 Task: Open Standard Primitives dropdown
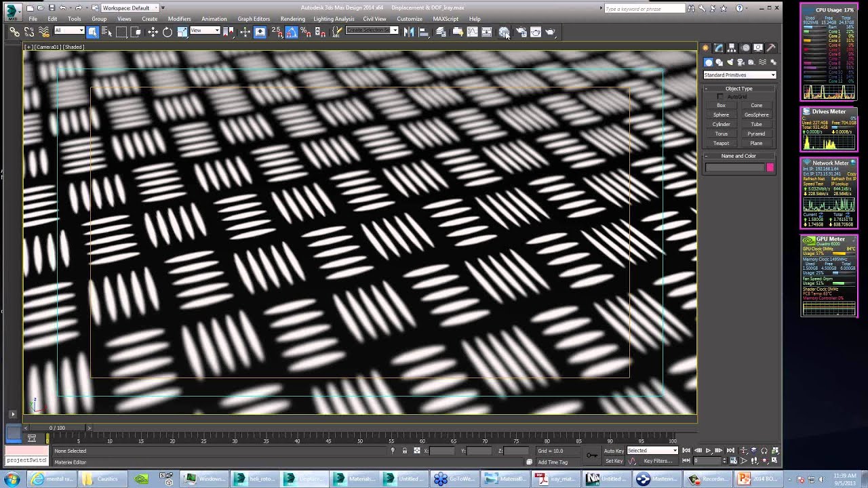coord(740,75)
